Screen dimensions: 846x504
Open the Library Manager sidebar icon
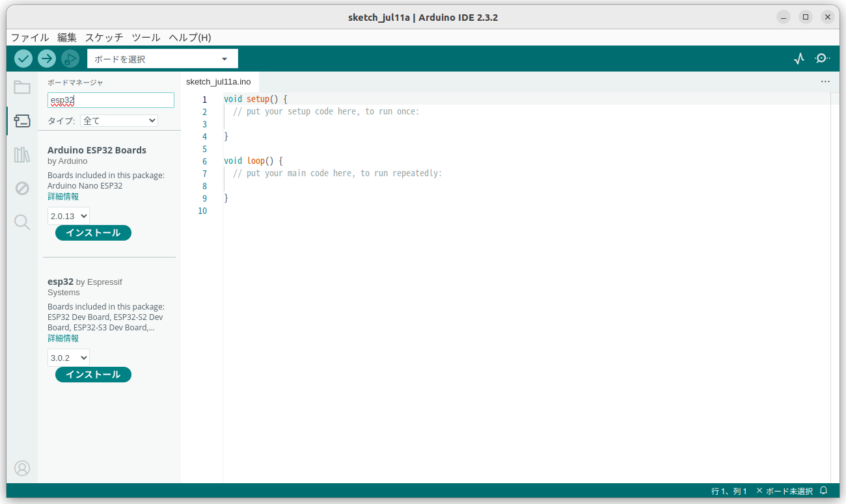[22, 154]
